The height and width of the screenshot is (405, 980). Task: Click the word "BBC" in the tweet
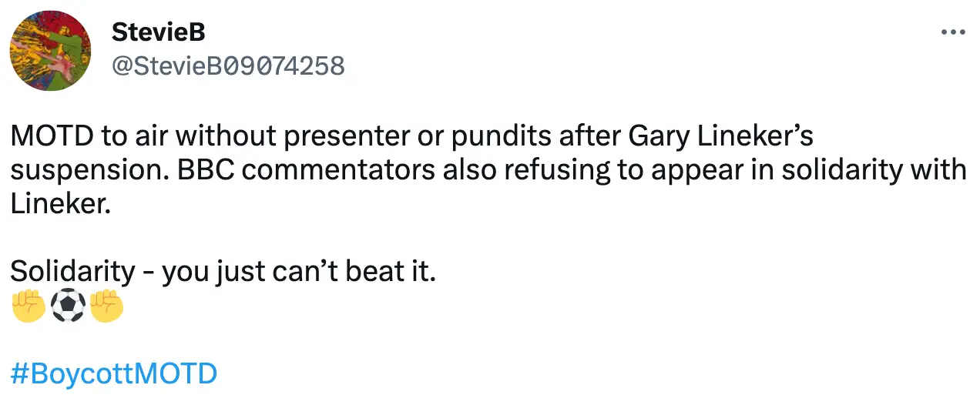point(200,172)
